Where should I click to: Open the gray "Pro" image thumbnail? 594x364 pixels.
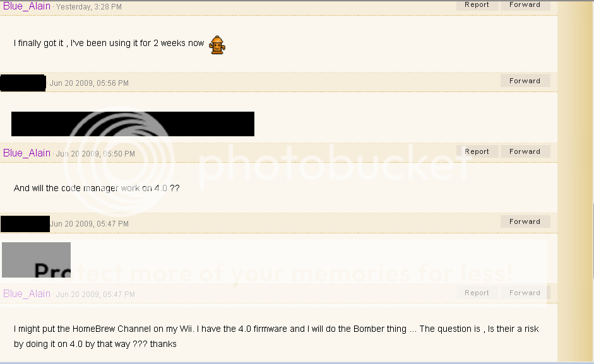tap(37, 260)
